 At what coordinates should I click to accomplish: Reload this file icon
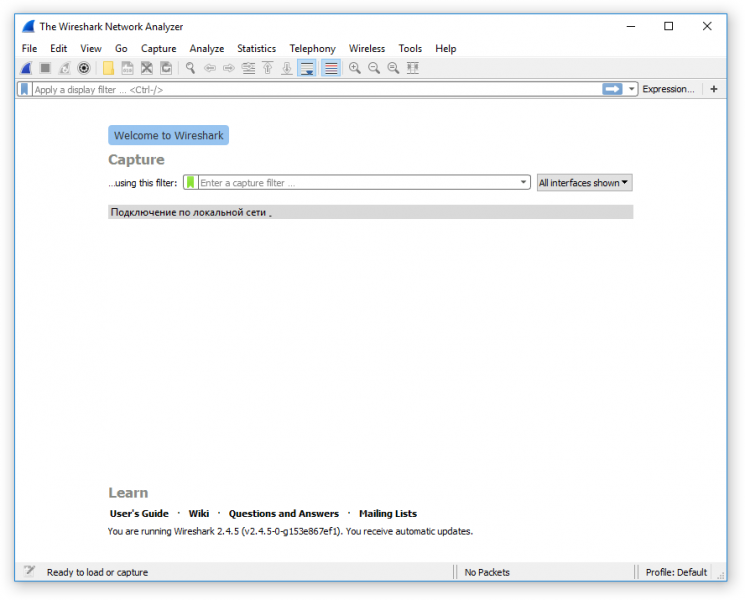pos(166,68)
